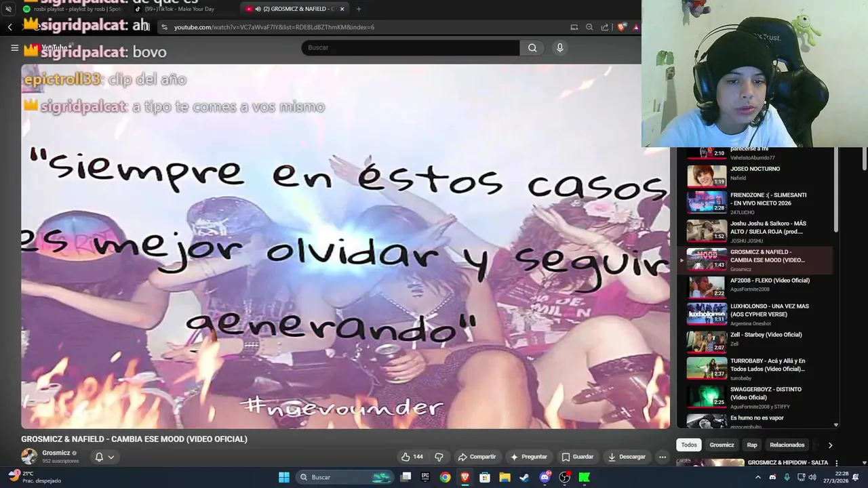
Task: Click the site settings icon beside the URL
Action: tap(163, 27)
